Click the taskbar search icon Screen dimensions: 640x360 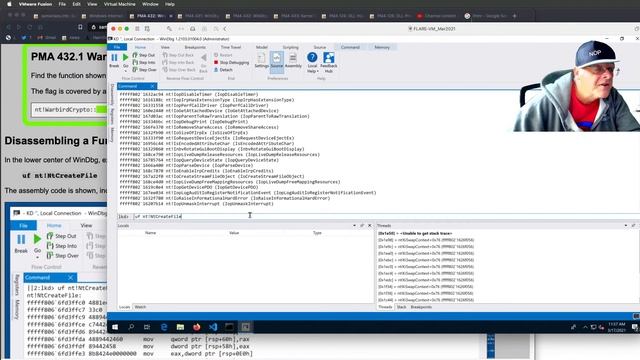coord(131,327)
